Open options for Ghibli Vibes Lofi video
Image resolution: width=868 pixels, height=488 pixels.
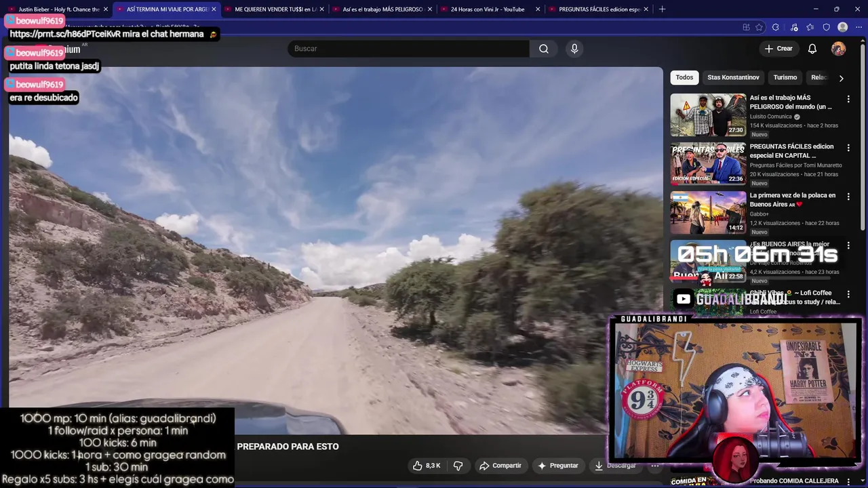coord(848,294)
